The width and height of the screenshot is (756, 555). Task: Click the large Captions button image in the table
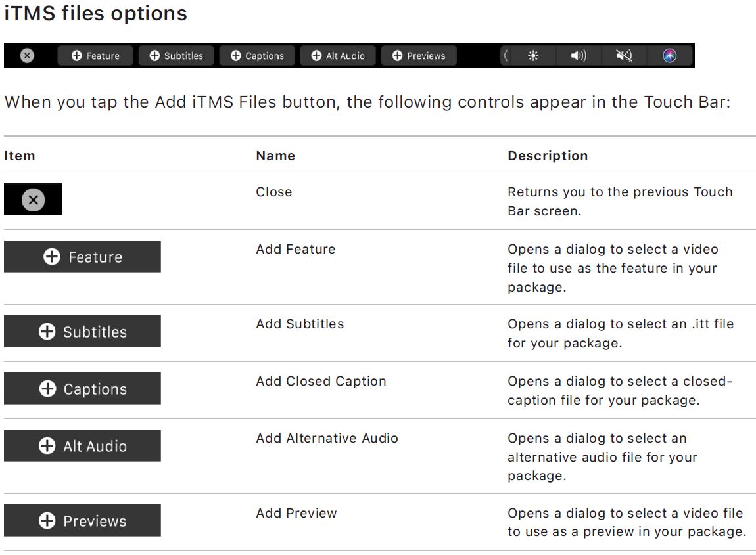[x=82, y=388]
